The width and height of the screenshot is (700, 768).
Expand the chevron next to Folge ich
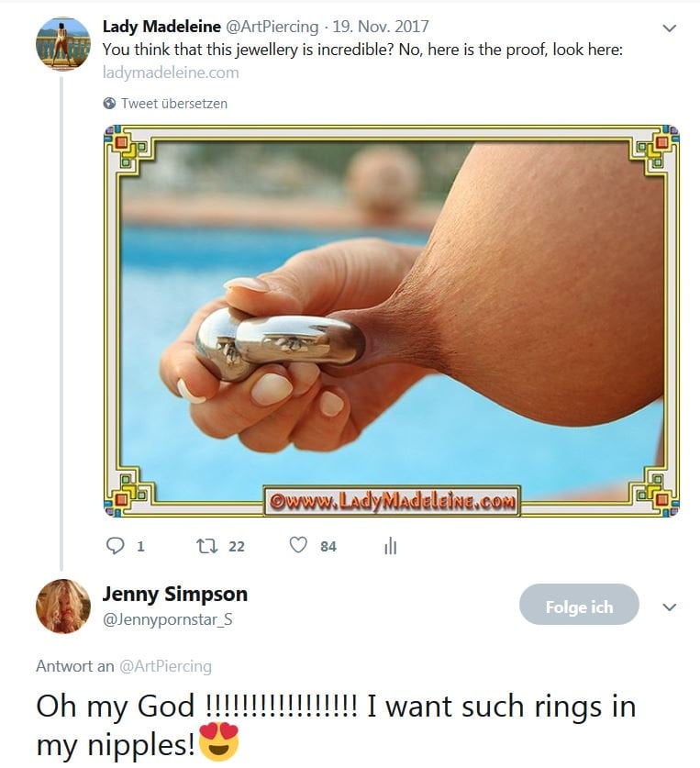(669, 607)
